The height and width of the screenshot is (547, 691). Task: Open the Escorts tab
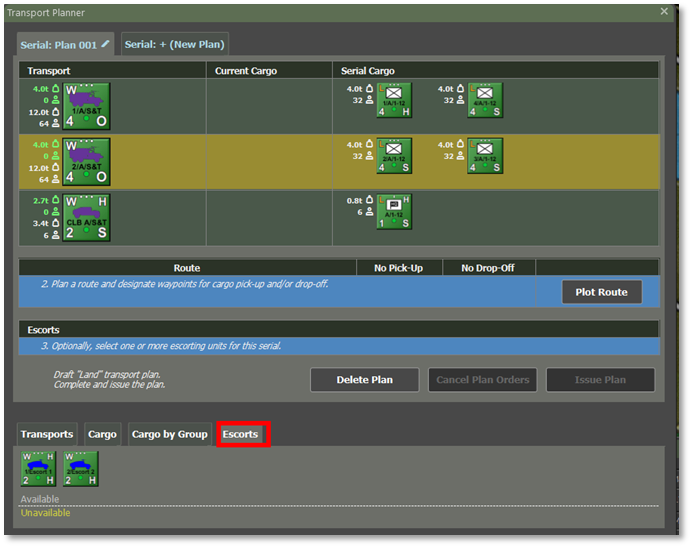click(x=241, y=434)
